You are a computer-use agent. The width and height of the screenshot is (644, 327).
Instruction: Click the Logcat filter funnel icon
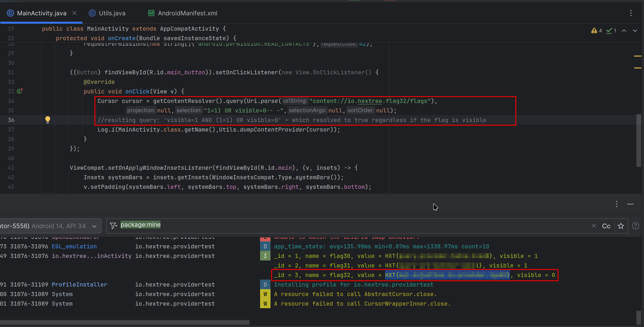(113, 226)
